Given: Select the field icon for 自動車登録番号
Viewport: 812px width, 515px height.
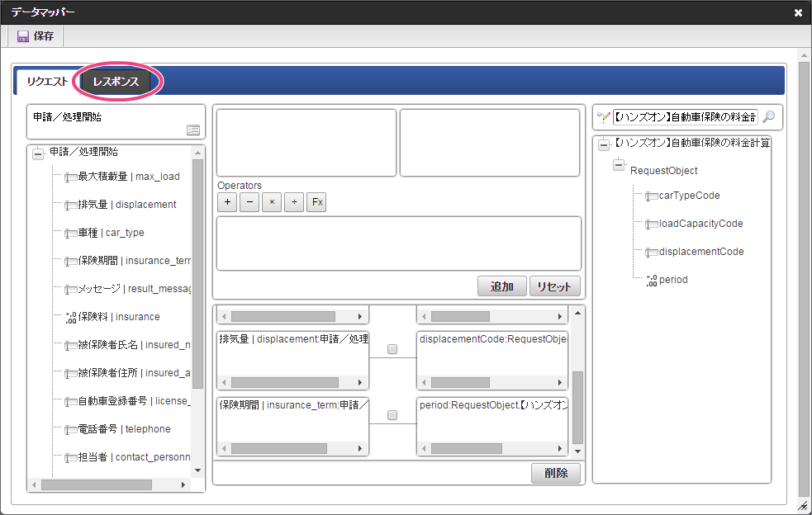Looking at the screenshot, I should [71, 402].
